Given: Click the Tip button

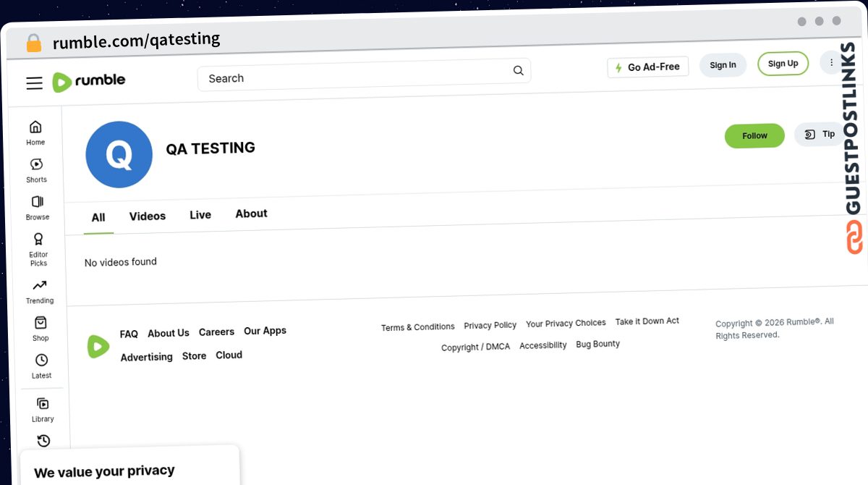Looking at the screenshot, I should pos(820,134).
